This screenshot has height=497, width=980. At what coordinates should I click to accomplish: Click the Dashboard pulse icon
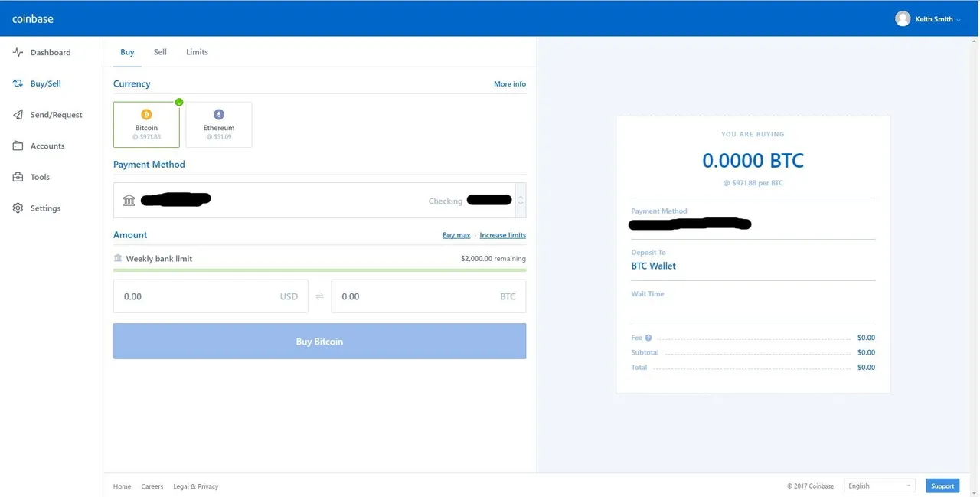(x=18, y=52)
